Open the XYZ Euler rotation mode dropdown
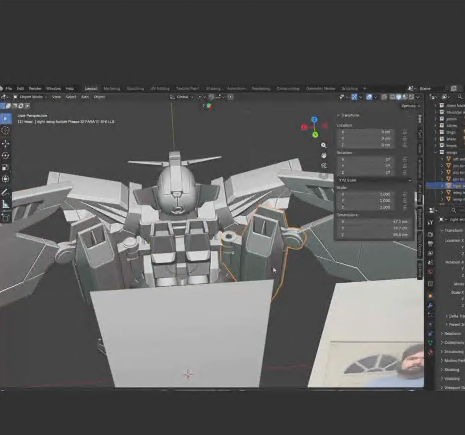Viewport: 465px width, 435px height. coord(374,180)
